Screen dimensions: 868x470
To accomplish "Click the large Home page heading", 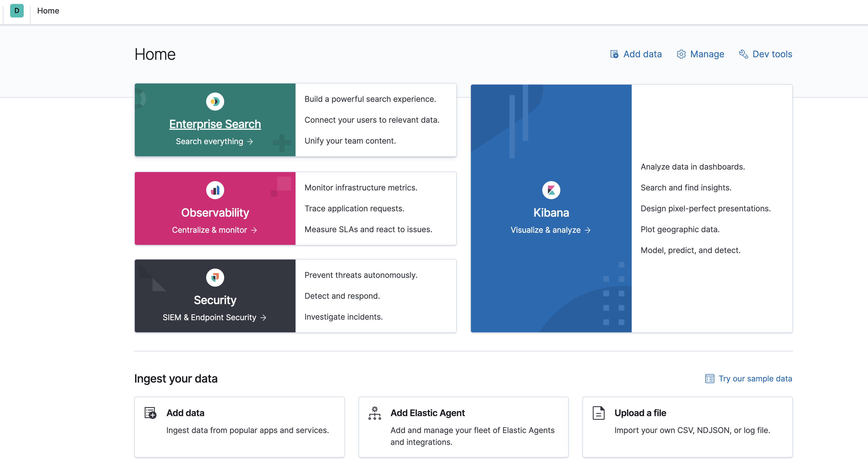I will pyautogui.click(x=155, y=54).
